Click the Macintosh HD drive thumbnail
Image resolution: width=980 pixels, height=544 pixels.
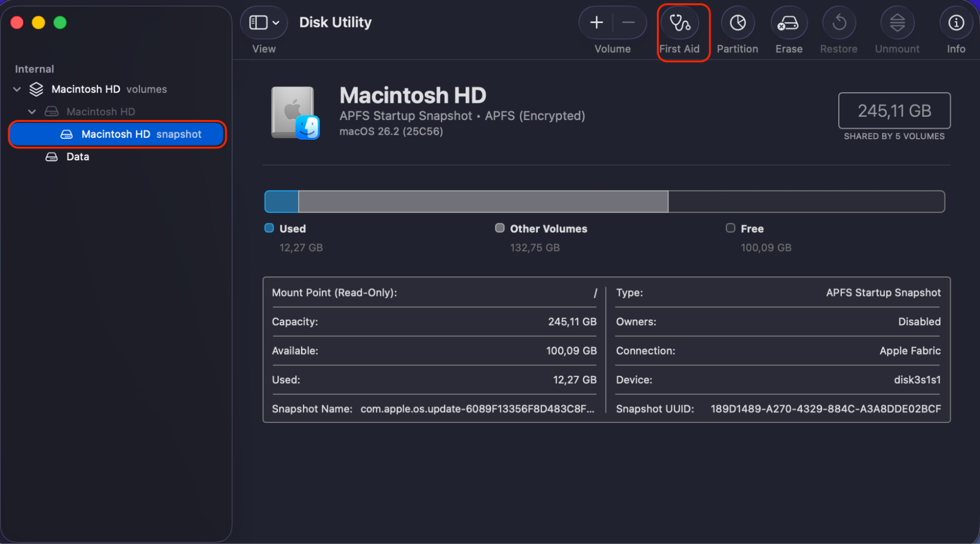point(293,112)
